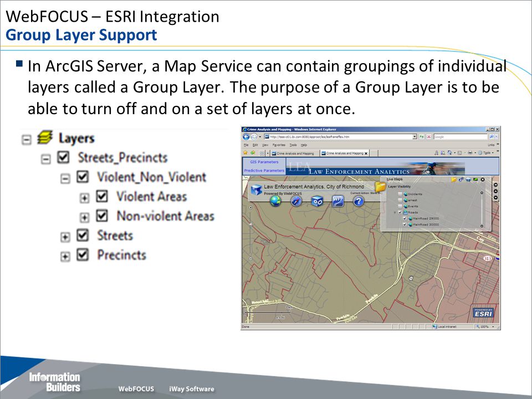Click the search magnifier beside Google box
The image size is (532, 399).
pos(492,136)
